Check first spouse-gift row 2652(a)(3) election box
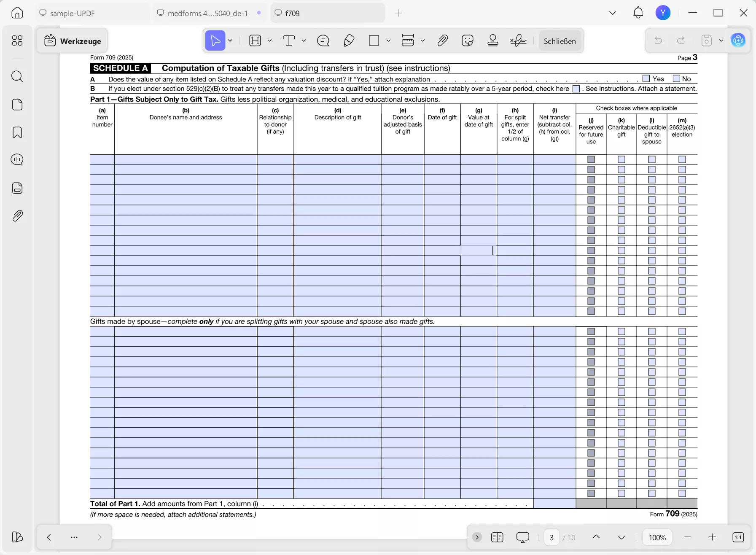The height and width of the screenshot is (555, 756). click(x=682, y=331)
